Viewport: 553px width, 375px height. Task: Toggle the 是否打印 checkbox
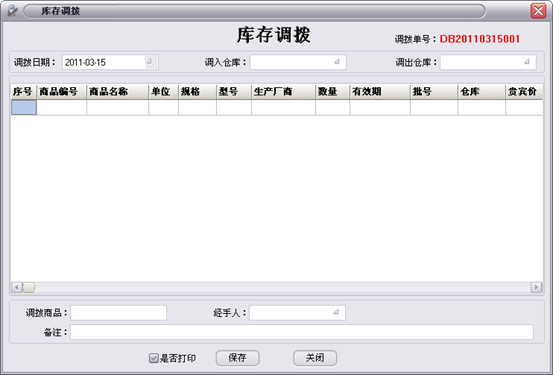click(x=154, y=358)
